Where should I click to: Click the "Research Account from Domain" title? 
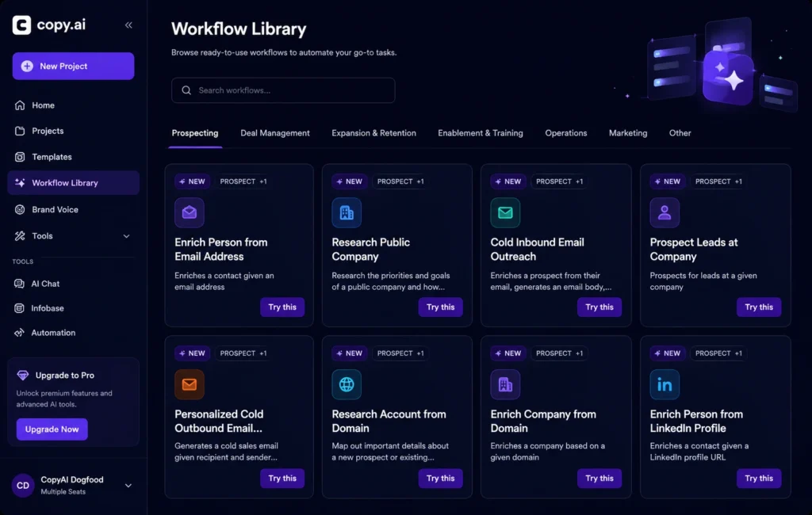pyautogui.click(x=389, y=422)
